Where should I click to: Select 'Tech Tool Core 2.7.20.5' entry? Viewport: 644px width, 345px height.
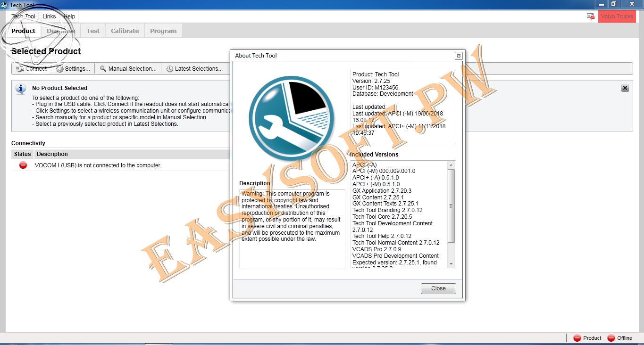[x=382, y=217]
